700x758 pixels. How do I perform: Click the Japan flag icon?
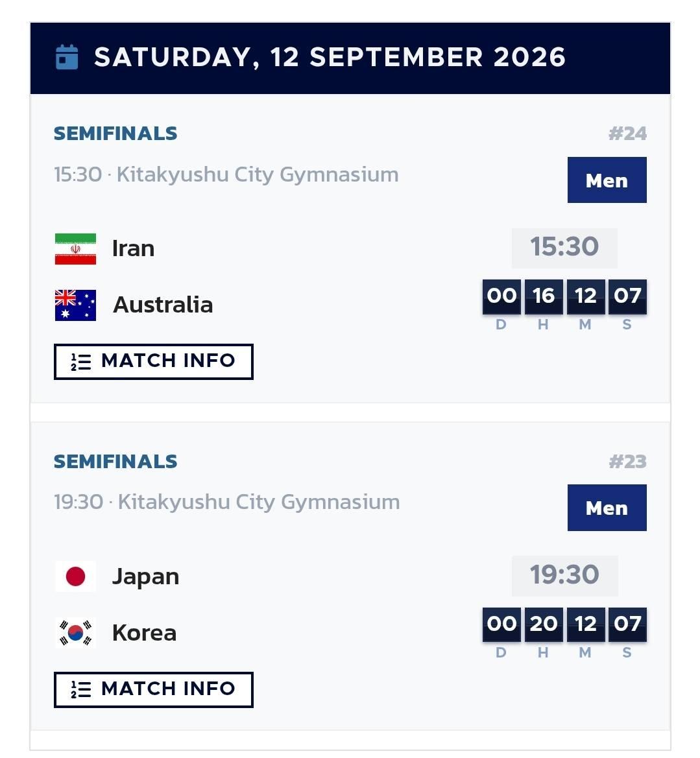click(75, 576)
